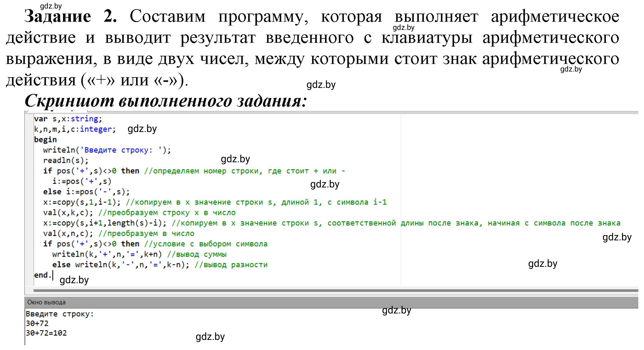The height and width of the screenshot is (350, 644).
Task: Click the 'k,n,m,i,c:integer;' declaration line
Action: point(75,129)
